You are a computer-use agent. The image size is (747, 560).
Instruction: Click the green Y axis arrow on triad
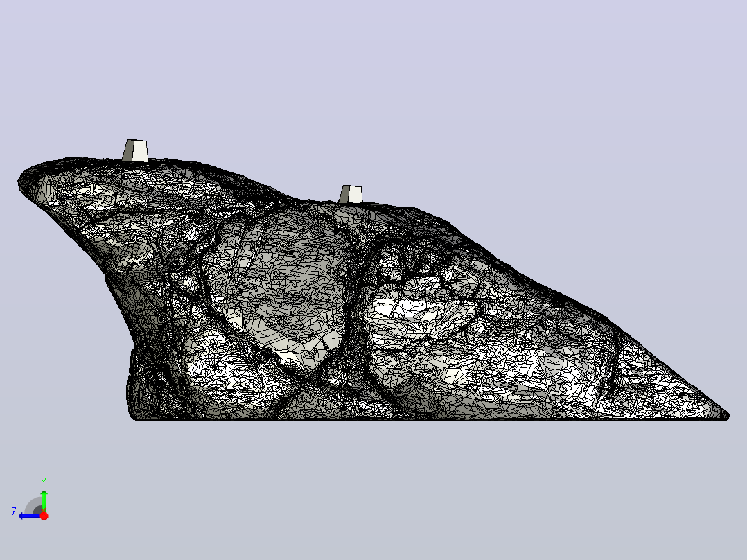[44, 500]
